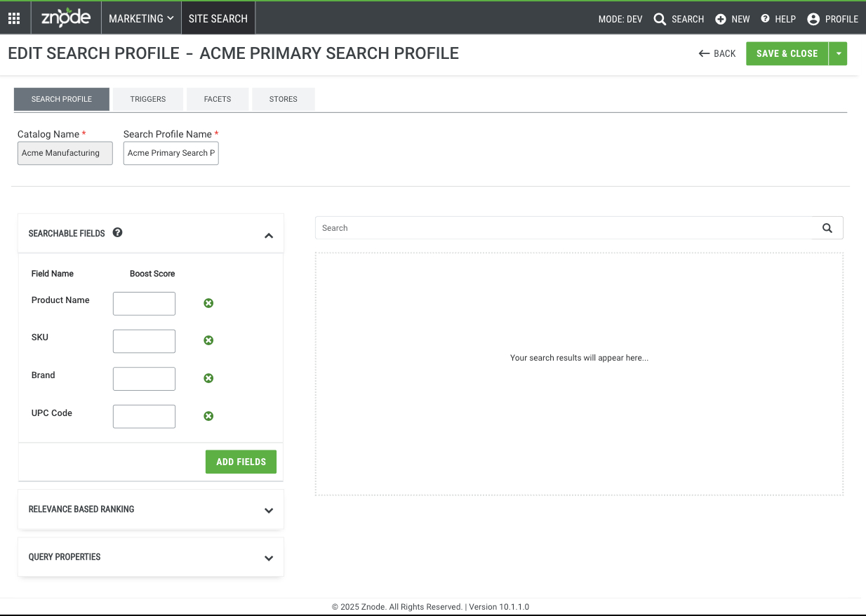Screen dimensions: 866x616
Task: Open the apps grid menu icon
Action: [14, 18]
